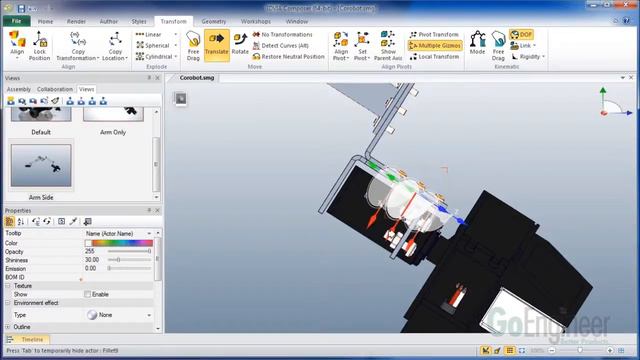Switch to the Author ribbon tab
This screenshot has width=640, height=360.
pyautogui.click(x=109, y=21)
